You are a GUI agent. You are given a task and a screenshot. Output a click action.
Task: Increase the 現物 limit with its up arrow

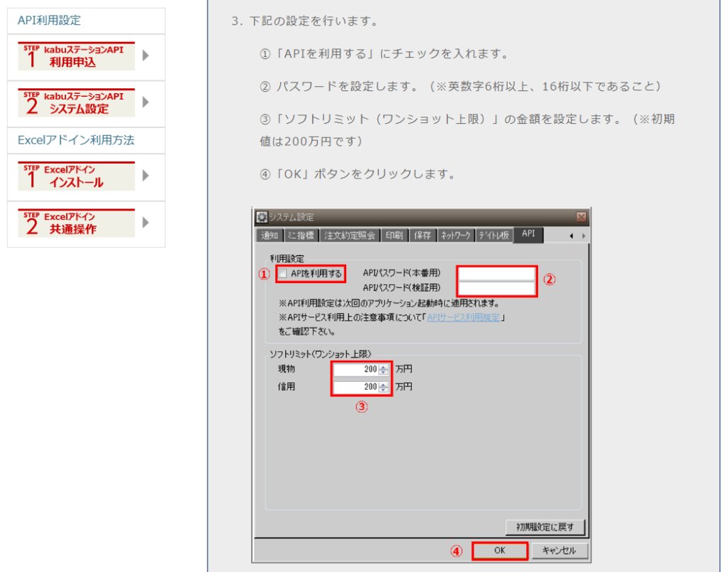384,366
